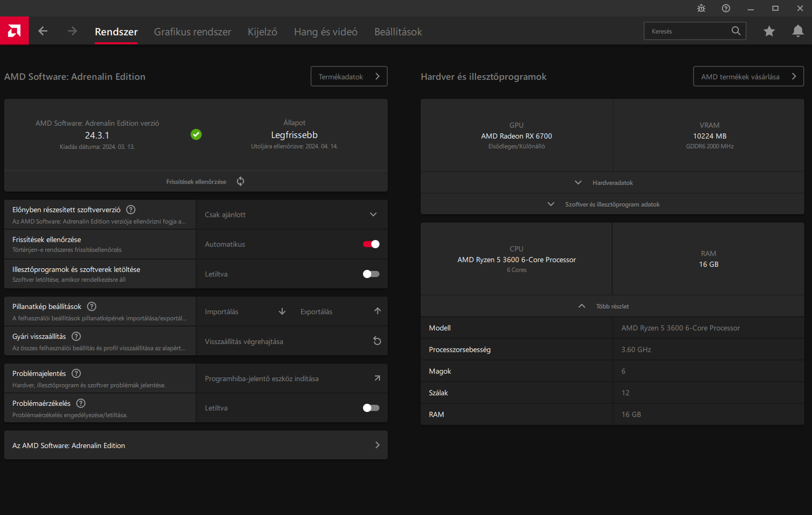This screenshot has height=515, width=812.
Task: Open Termékadatok button
Action: [x=349, y=76]
